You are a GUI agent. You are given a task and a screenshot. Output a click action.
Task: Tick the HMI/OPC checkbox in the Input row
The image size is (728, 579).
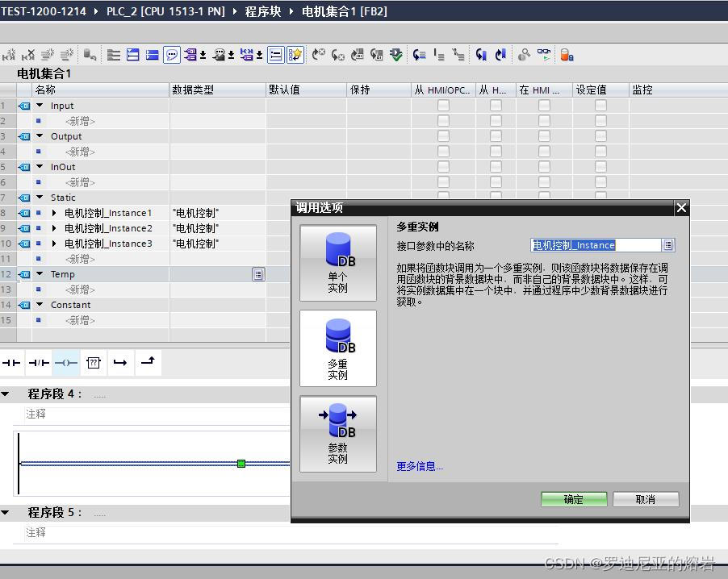click(x=443, y=106)
